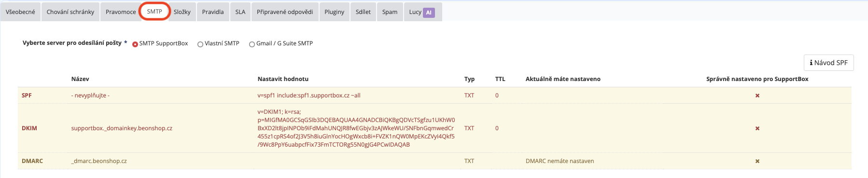Click the '- nevyplňujte -' SPF name cell
Image resolution: width=868 pixels, height=178 pixels.
90,96
